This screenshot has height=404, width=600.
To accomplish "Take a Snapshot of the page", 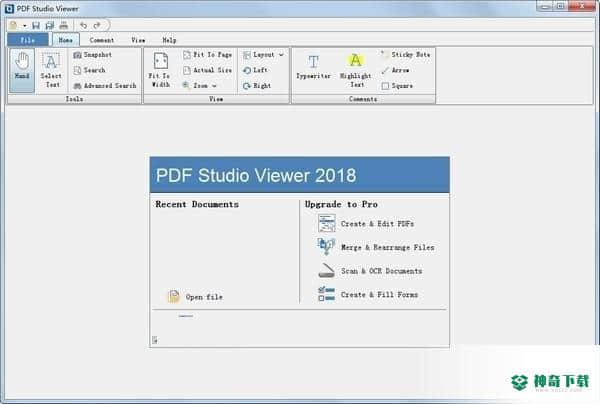I will coord(93,55).
